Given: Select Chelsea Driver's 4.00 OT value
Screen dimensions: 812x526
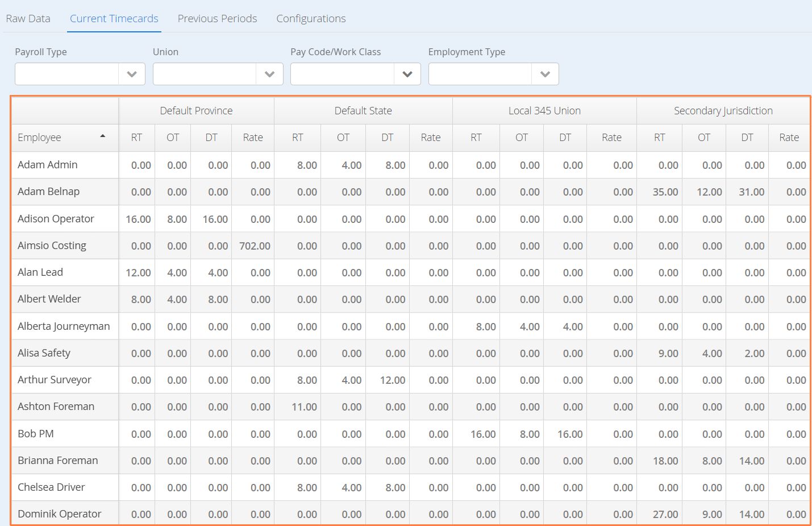Looking at the screenshot, I should 352,488.
